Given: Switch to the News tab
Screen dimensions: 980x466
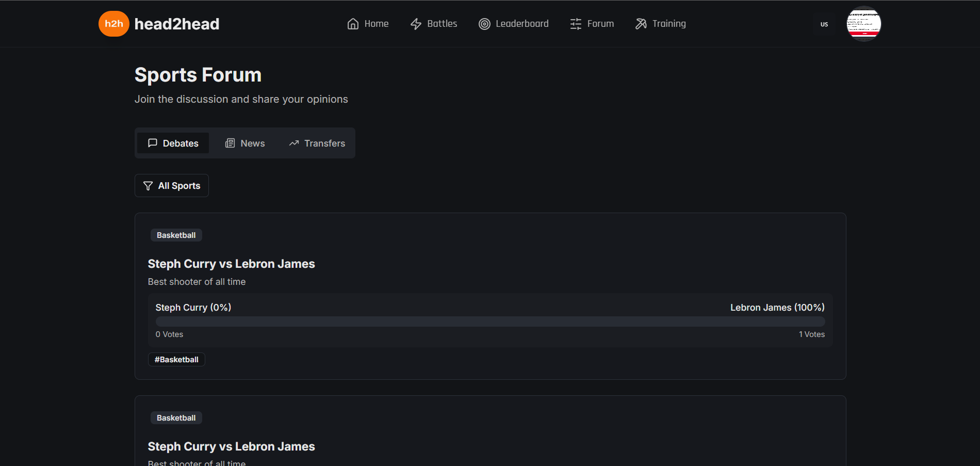Looking at the screenshot, I should (x=245, y=143).
